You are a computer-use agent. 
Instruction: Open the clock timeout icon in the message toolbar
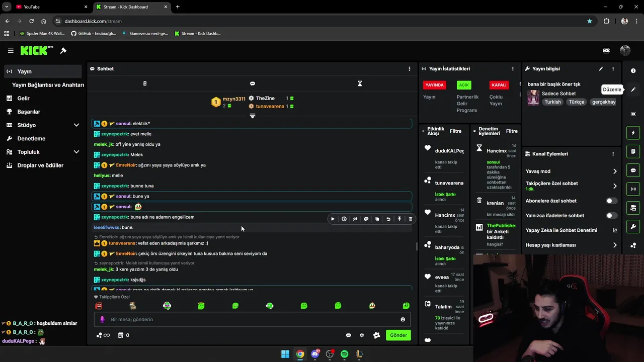(344, 219)
